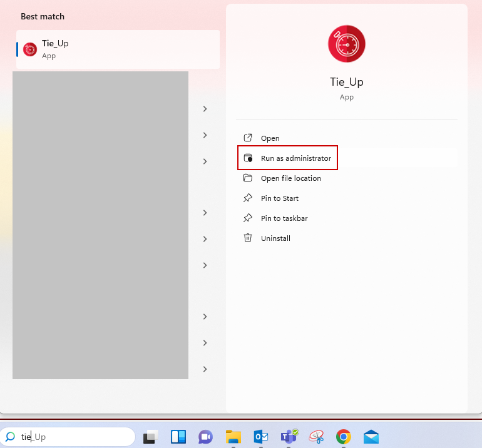482x448 pixels.
Task: Launch the purple Chat app from taskbar
Action: coord(205,437)
